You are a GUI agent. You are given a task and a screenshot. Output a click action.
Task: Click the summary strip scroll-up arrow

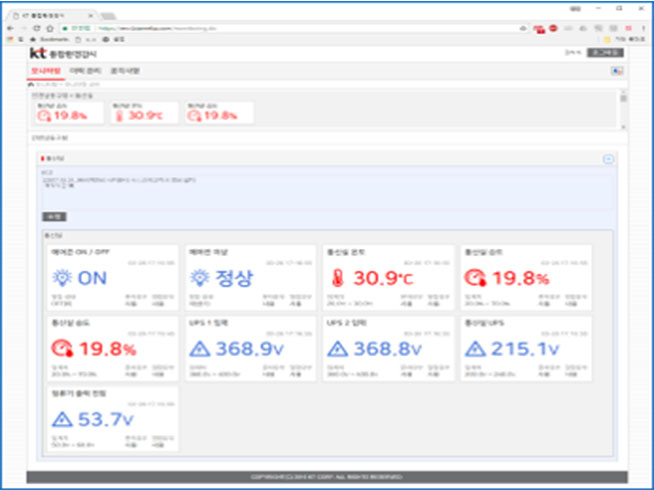623,91
